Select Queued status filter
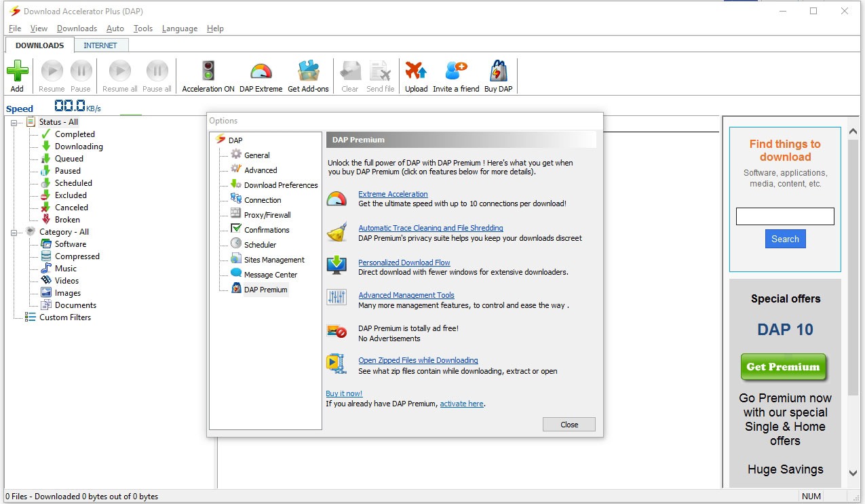Screen dimensions: 865x504 pos(69,159)
